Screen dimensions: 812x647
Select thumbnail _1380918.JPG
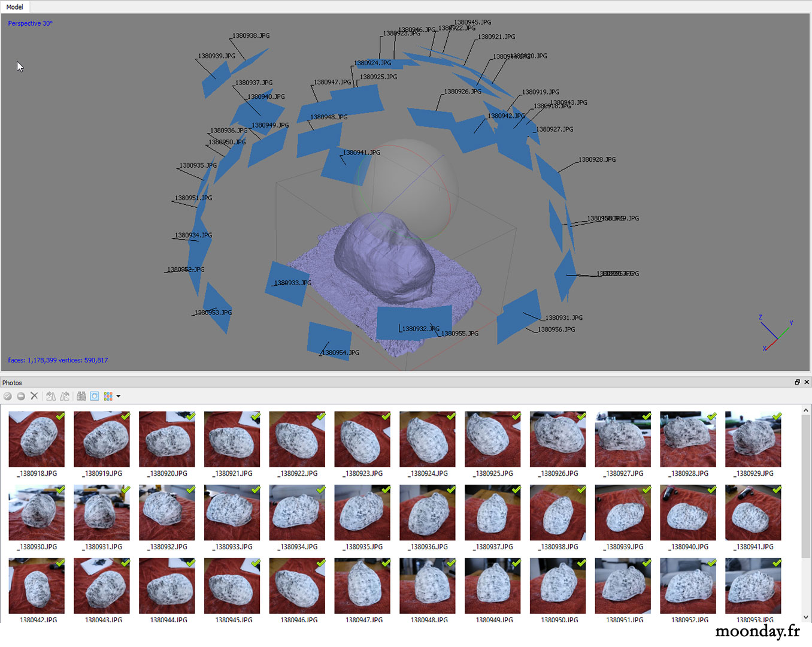(x=37, y=439)
